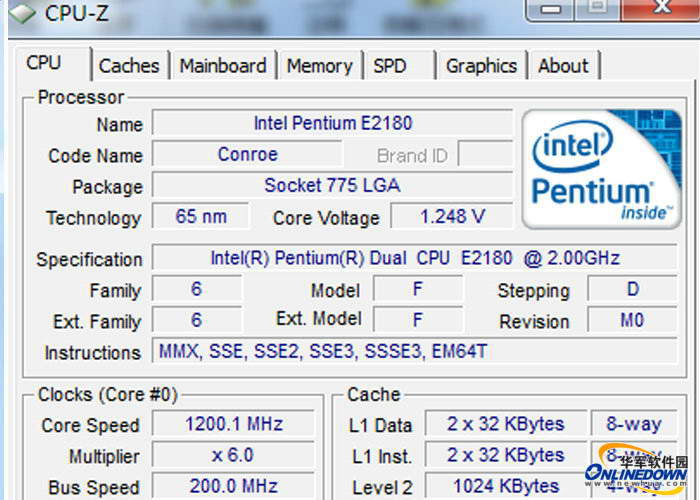Image resolution: width=700 pixels, height=500 pixels.
Task: Click the Bus Speed value 200.0 MHz
Action: 233,486
